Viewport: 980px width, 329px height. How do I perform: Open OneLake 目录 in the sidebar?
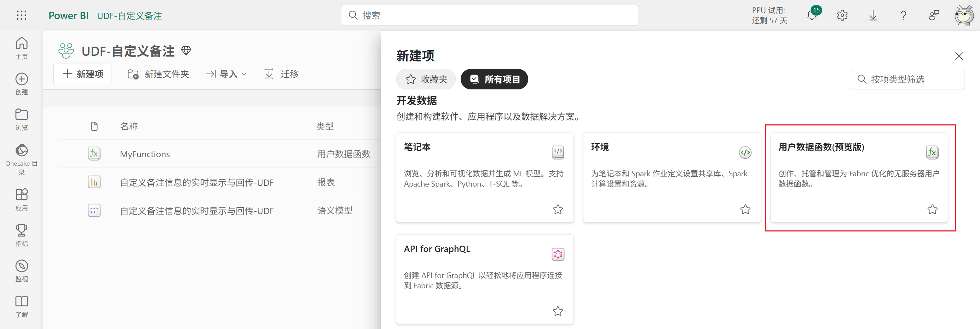click(x=22, y=159)
